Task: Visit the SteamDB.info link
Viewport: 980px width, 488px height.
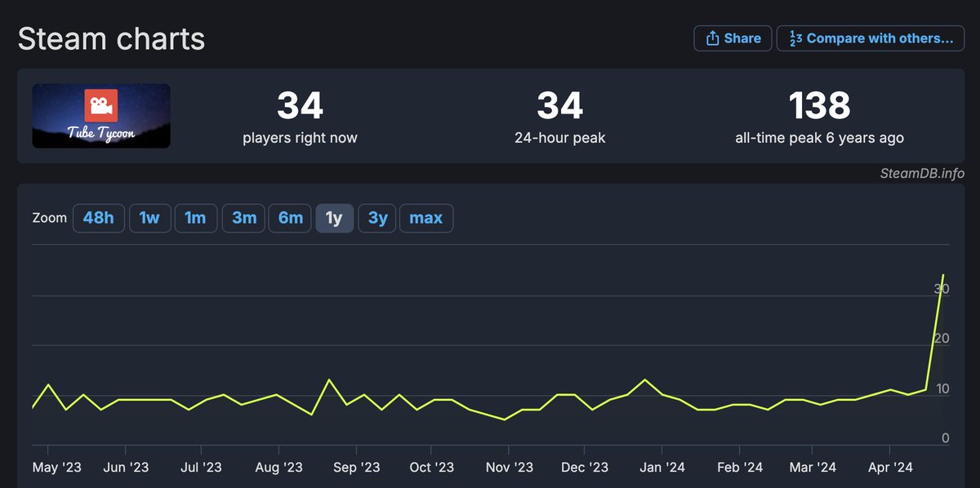Action: 922,173
